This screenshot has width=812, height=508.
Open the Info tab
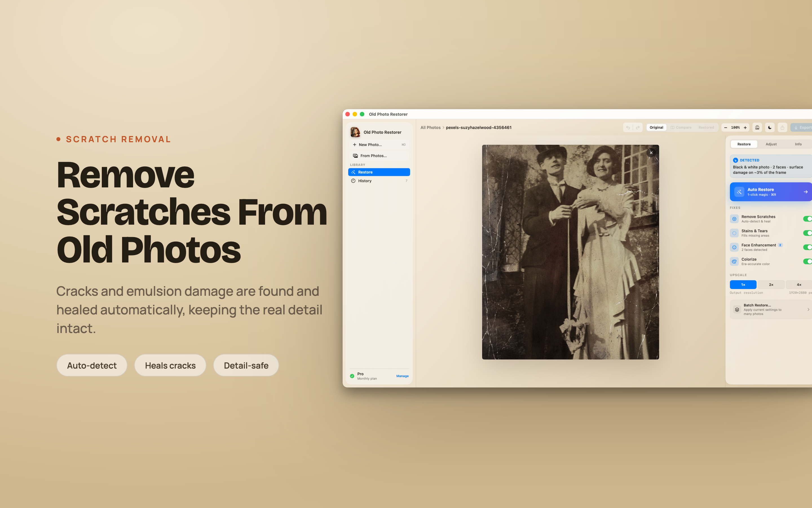pyautogui.click(x=798, y=144)
